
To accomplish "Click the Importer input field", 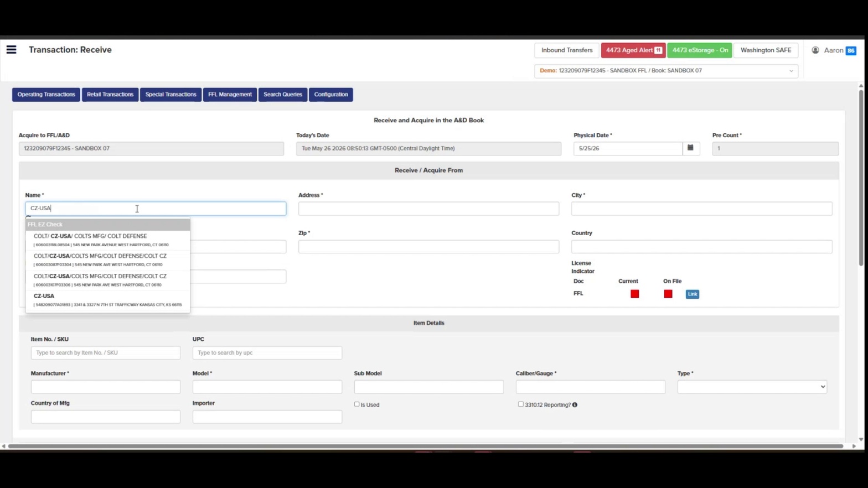I will click(x=267, y=417).
